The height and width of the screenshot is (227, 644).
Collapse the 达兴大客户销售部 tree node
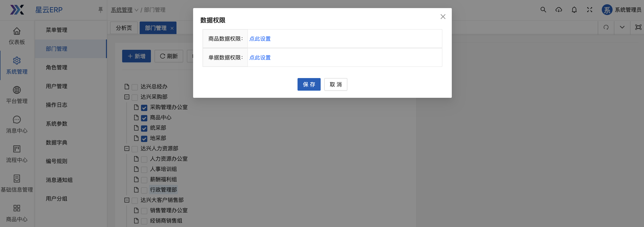tap(127, 200)
